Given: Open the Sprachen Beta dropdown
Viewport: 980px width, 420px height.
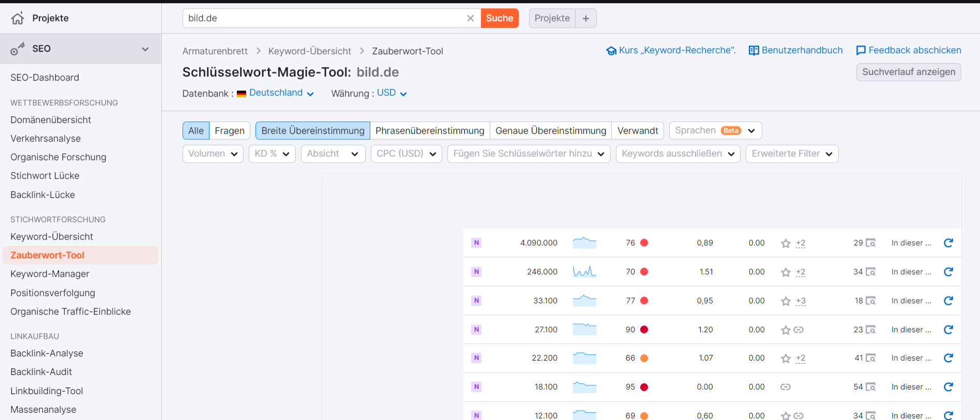Looking at the screenshot, I should point(715,131).
